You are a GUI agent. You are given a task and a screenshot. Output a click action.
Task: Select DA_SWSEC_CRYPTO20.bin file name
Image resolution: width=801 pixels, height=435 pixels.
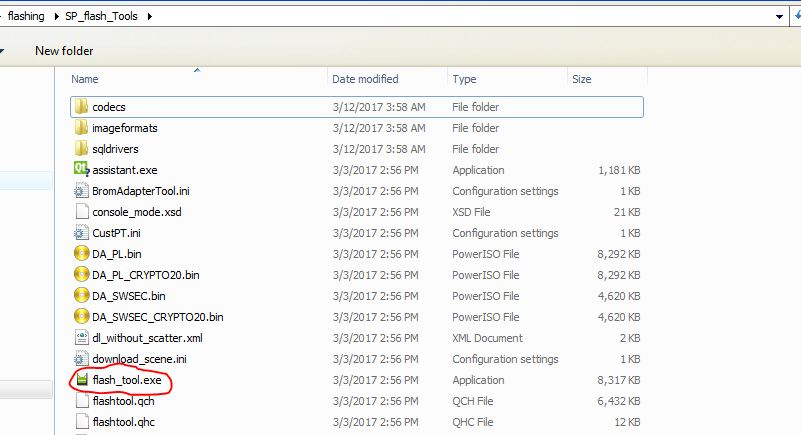tap(158, 317)
